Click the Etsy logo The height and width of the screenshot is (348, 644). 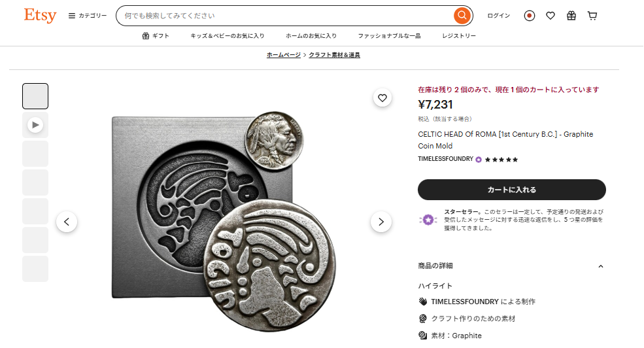coord(41,15)
